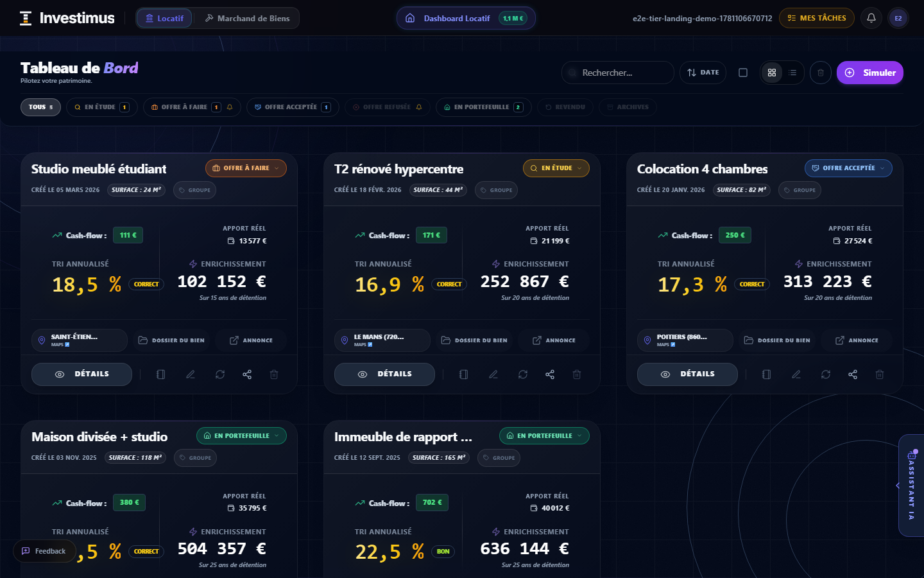View Détails of T2 rénové hypercentre
Viewport: 924px width, 578px height.
tap(384, 374)
